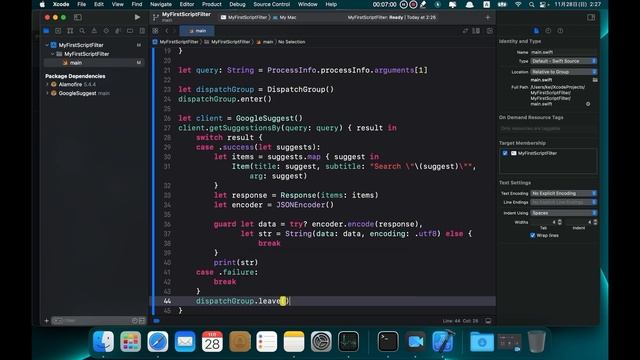Select the main editor tab
This screenshot has height=360, width=640.
tap(197, 31)
